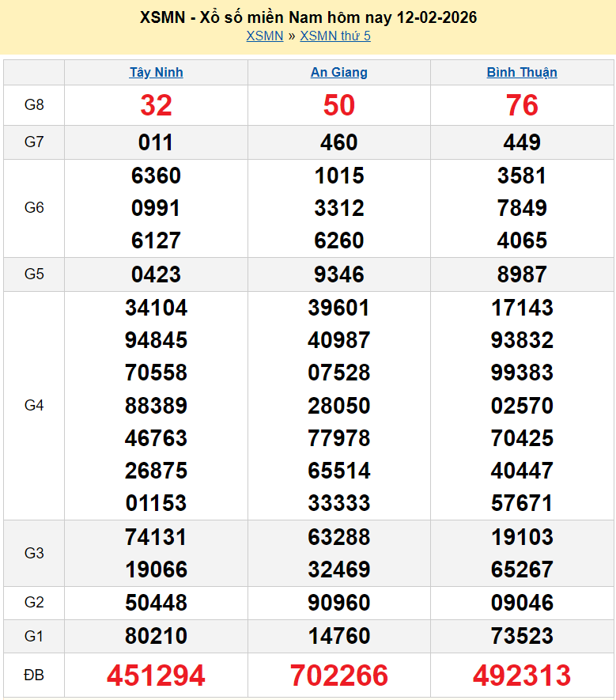Click the G4 row label

[x=34, y=406]
